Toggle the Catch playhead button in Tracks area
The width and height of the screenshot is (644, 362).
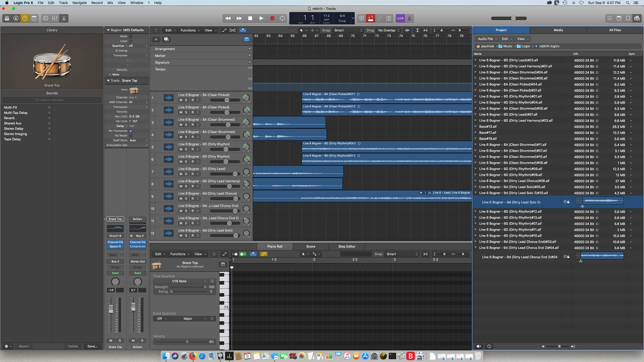click(243, 30)
